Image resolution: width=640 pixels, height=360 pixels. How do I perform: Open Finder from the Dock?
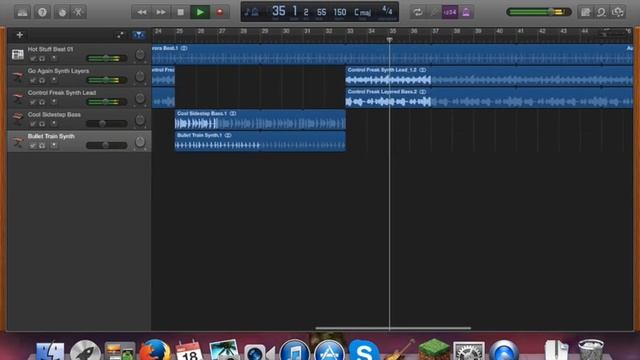(50, 351)
